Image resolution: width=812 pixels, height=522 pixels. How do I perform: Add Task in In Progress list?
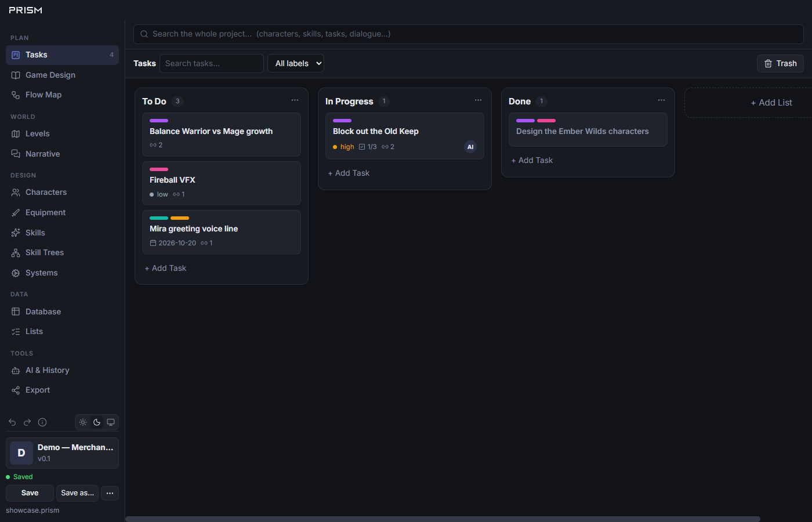tap(349, 173)
